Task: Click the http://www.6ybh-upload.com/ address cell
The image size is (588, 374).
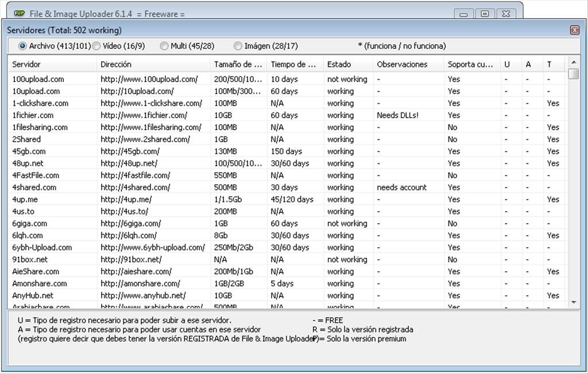Action: click(153, 247)
